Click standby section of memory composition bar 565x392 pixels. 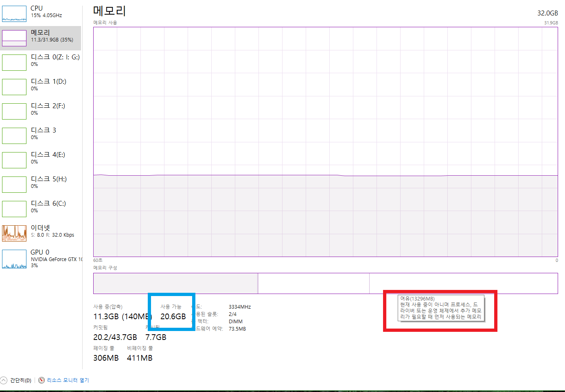point(313,283)
